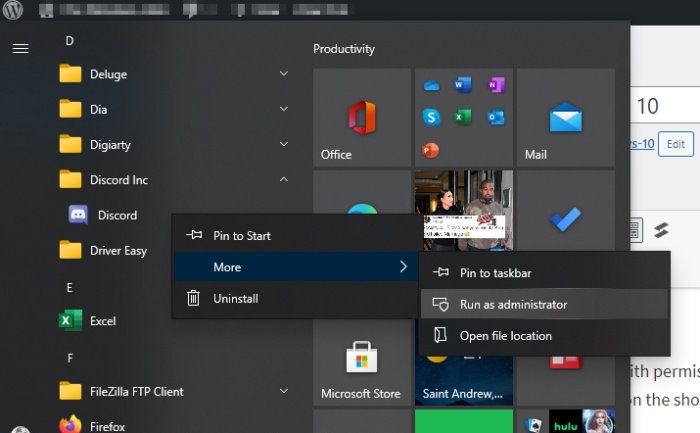Collapse the Discord Inc folder chevron

pos(284,179)
